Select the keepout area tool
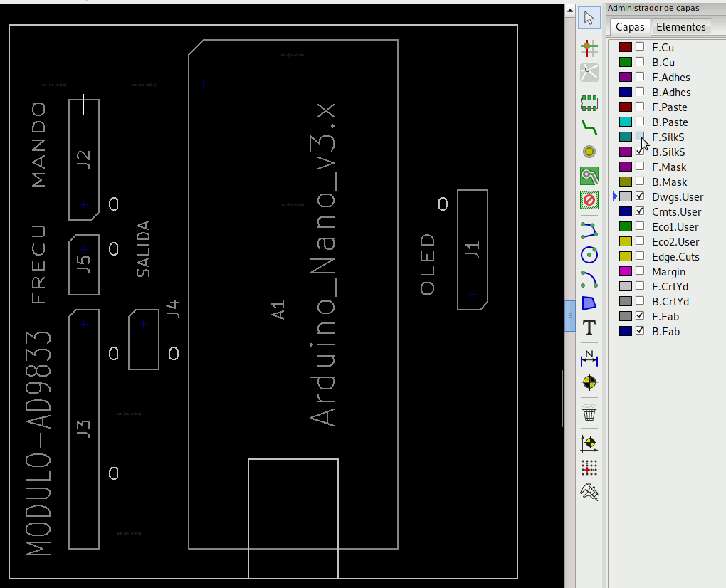726x588 pixels. 589,200
